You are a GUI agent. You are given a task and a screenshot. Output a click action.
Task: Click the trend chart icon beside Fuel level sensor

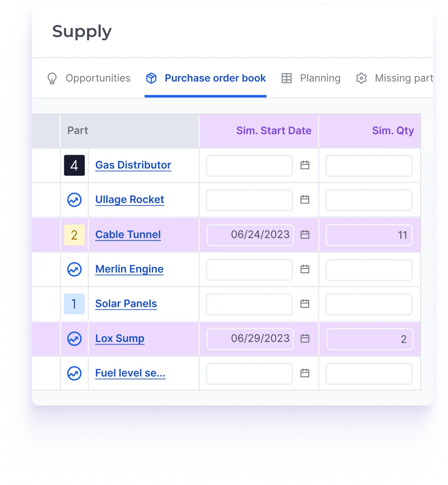coord(74,373)
